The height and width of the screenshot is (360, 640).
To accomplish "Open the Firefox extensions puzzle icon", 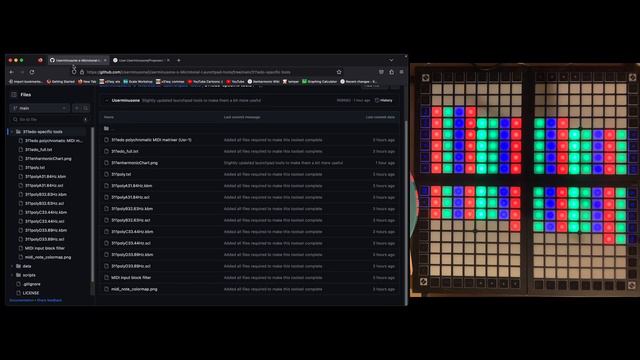I will click(x=391, y=72).
